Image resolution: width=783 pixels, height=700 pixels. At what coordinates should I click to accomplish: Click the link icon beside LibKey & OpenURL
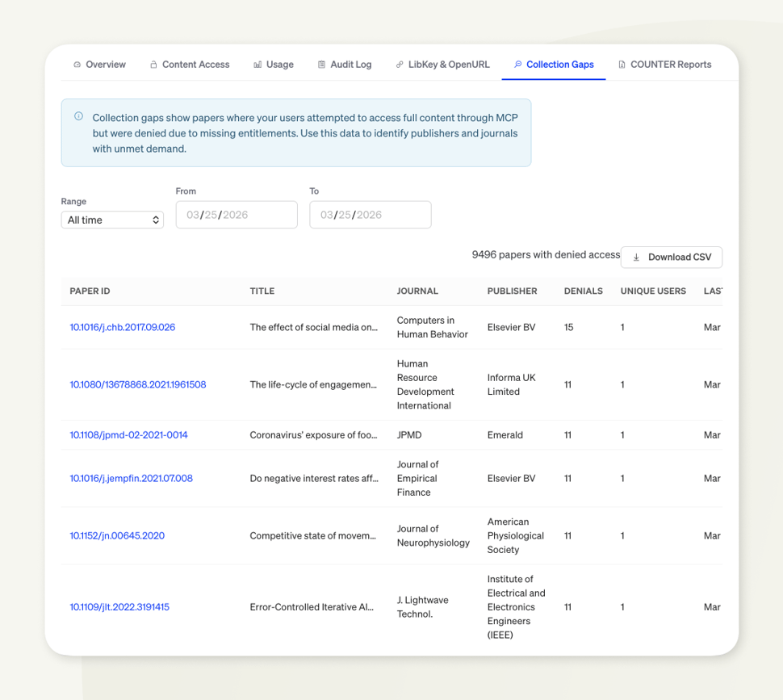[x=400, y=65]
